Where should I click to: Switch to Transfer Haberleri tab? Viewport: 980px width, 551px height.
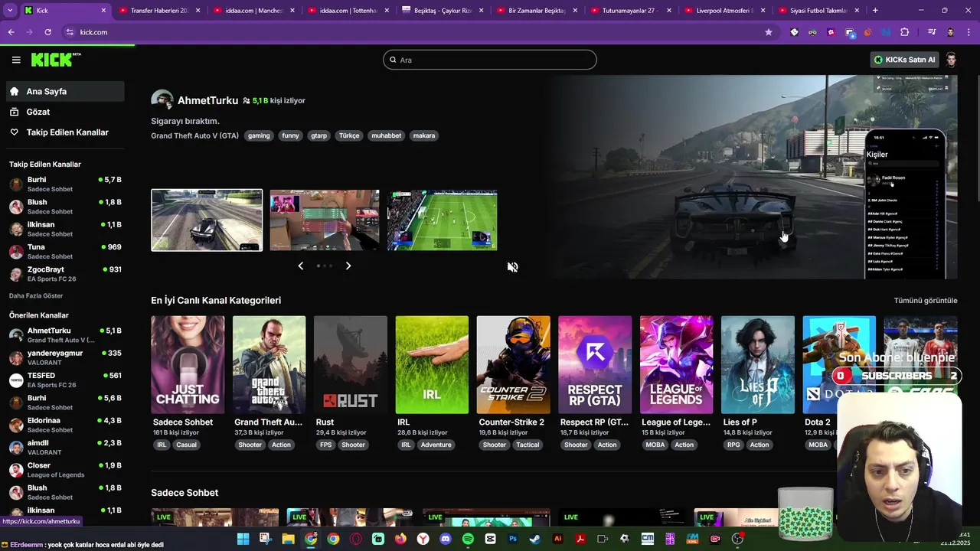[159, 11]
